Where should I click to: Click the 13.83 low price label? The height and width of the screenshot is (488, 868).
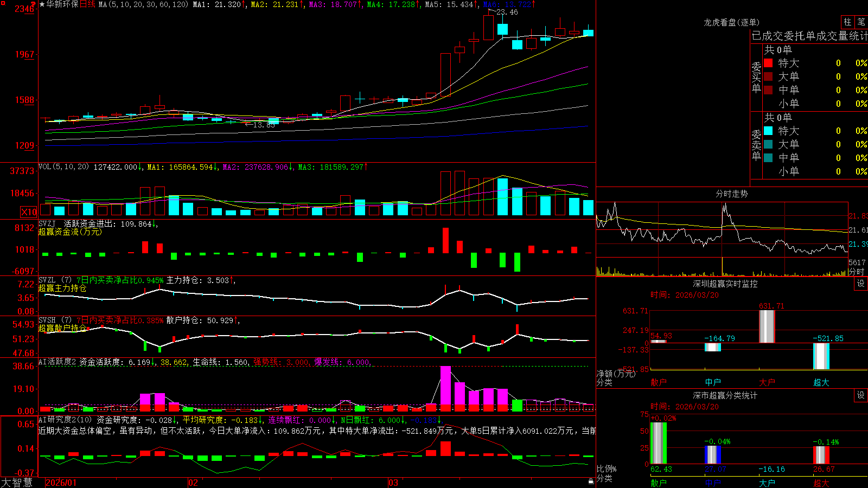[264, 125]
